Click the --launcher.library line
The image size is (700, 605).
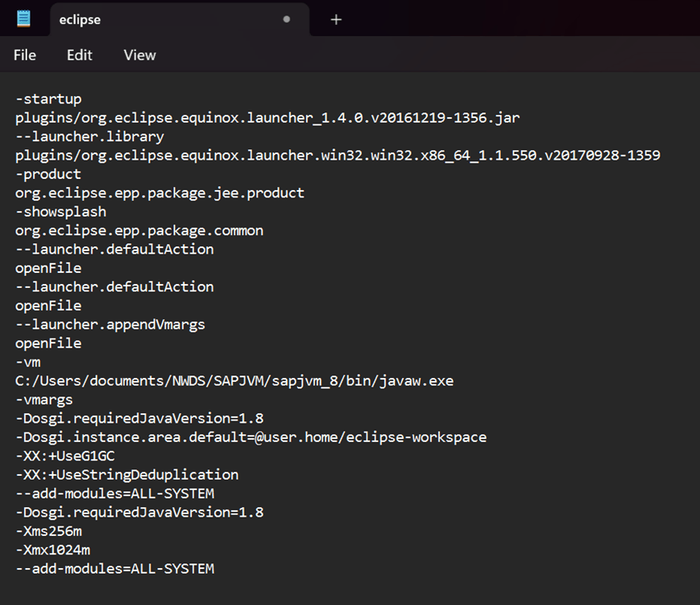click(x=90, y=136)
